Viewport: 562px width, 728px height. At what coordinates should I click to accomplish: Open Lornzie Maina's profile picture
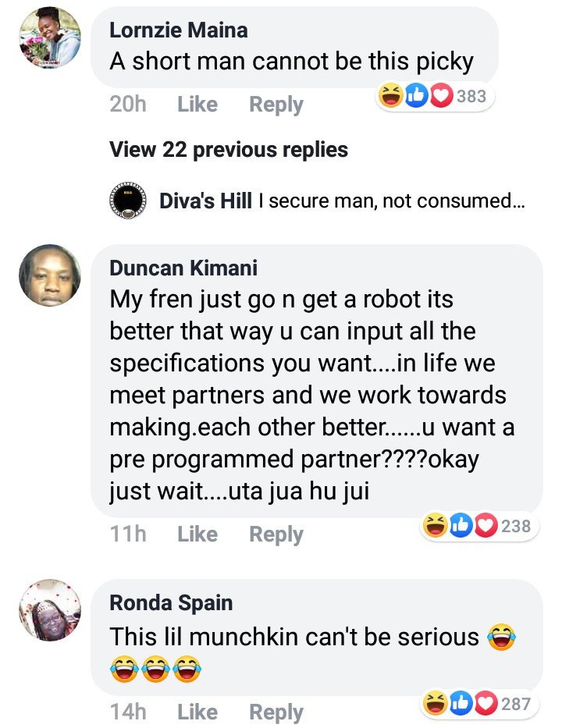[x=50, y=37]
